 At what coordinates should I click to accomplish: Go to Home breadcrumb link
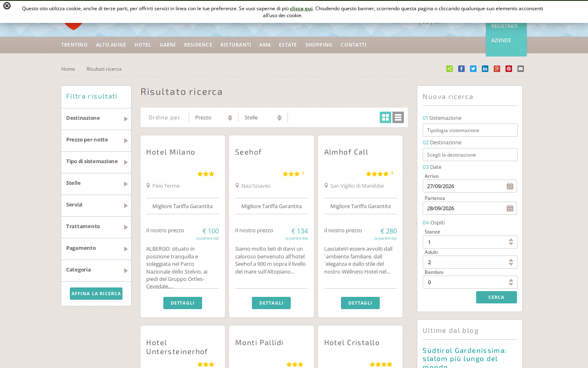coord(68,69)
